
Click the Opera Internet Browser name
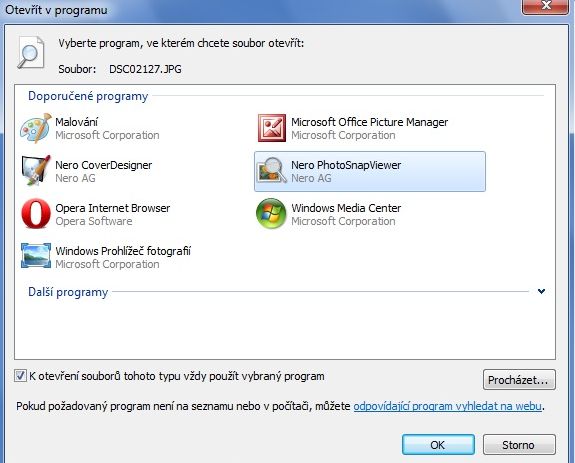point(113,208)
